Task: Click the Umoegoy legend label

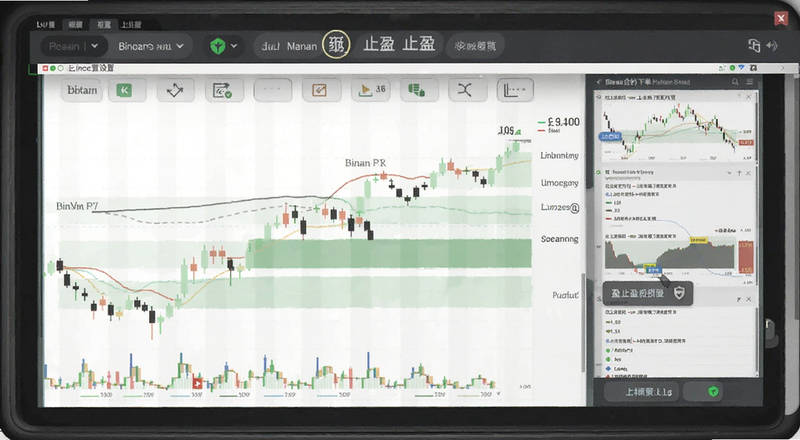Action: 559,183
